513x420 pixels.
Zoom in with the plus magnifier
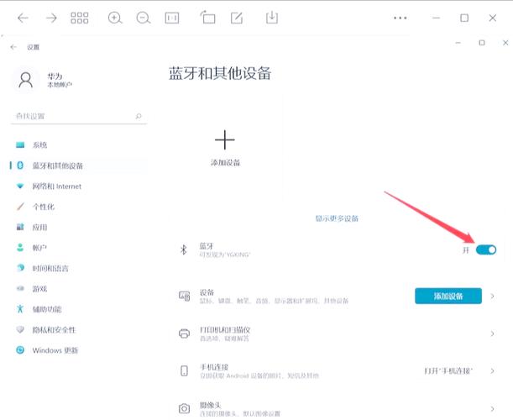click(115, 18)
